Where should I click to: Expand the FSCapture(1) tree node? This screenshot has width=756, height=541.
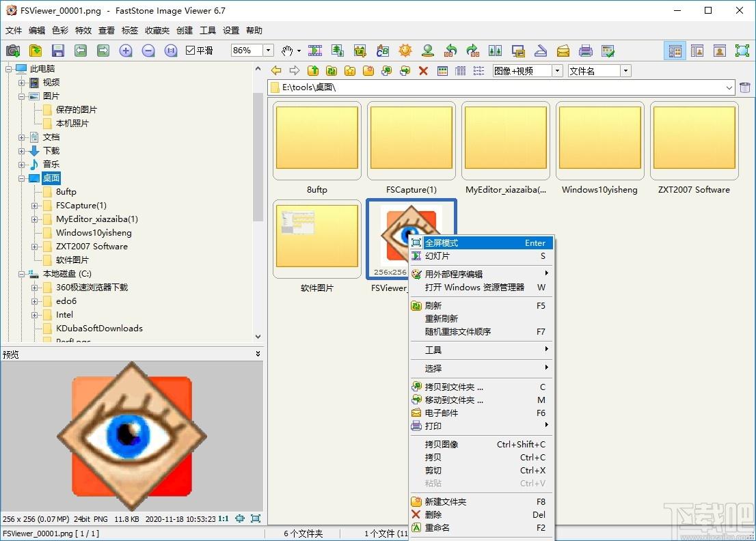[34, 206]
